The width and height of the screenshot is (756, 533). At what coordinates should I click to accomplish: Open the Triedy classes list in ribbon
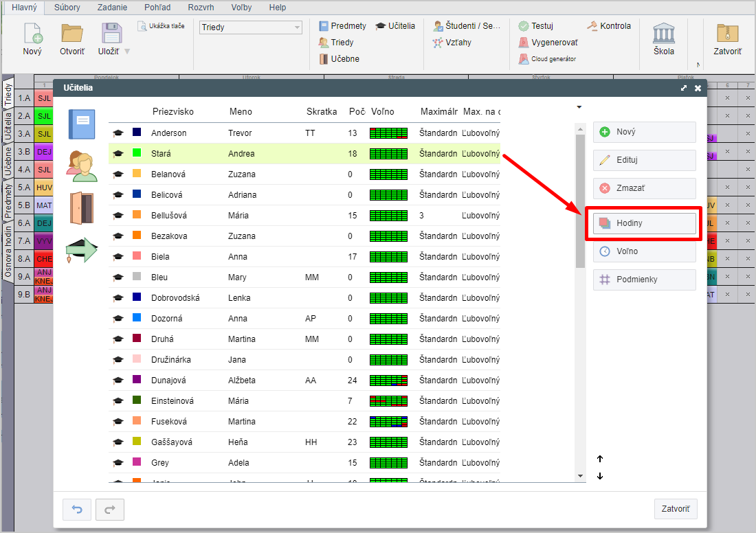coord(337,43)
